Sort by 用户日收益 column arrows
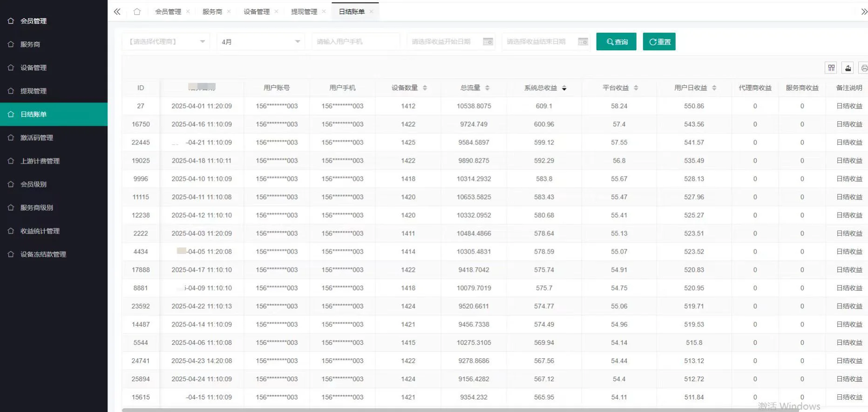This screenshot has width=868, height=412. pos(714,88)
